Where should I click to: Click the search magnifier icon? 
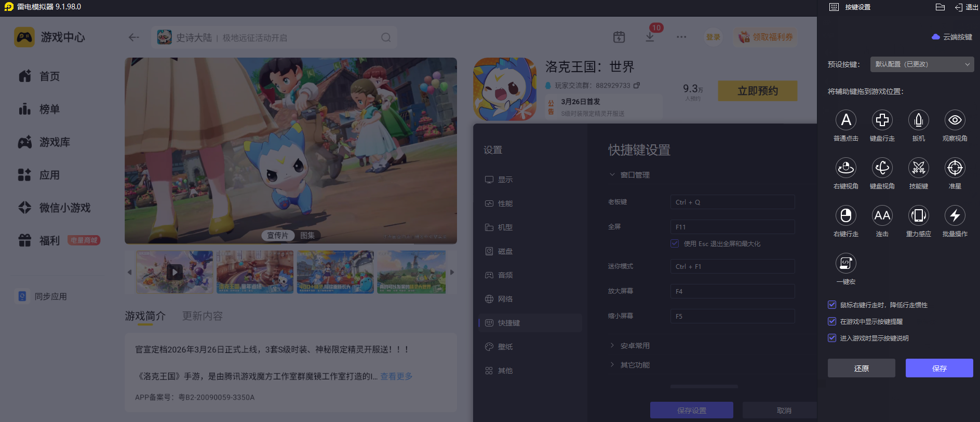[386, 37]
